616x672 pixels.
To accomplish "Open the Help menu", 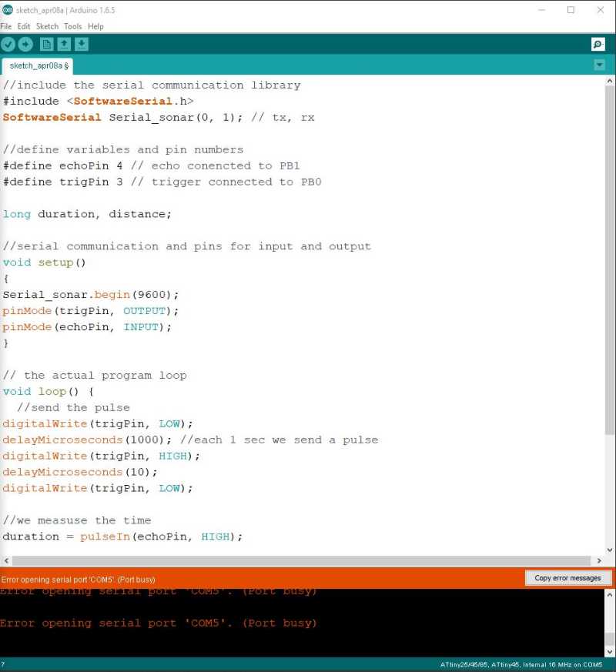I will point(95,27).
